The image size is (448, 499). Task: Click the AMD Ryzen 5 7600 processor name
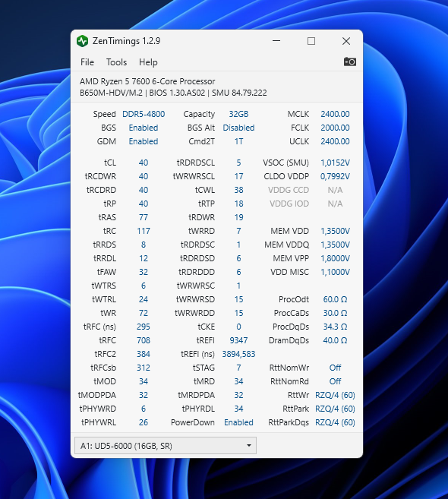pyautogui.click(x=147, y=81)
